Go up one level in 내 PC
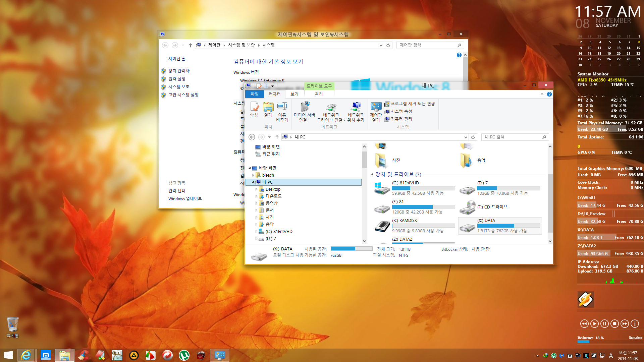Screen dimensions: 644x362 277,137
